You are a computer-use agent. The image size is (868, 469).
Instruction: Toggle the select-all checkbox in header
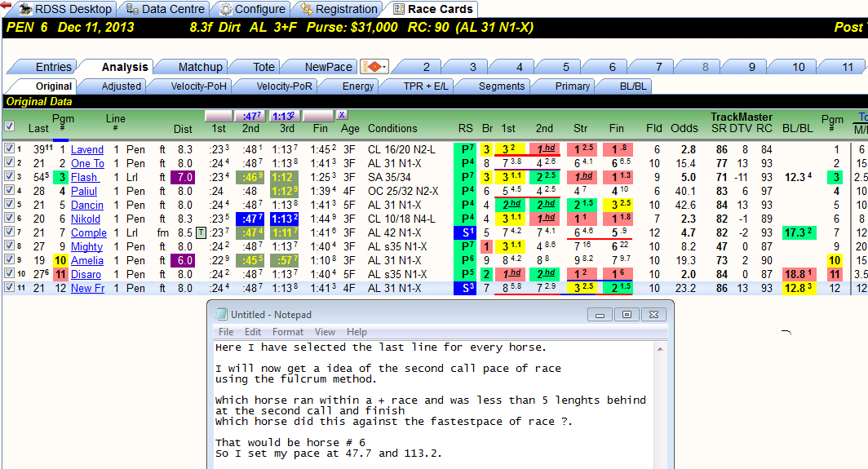coord(10,126)
